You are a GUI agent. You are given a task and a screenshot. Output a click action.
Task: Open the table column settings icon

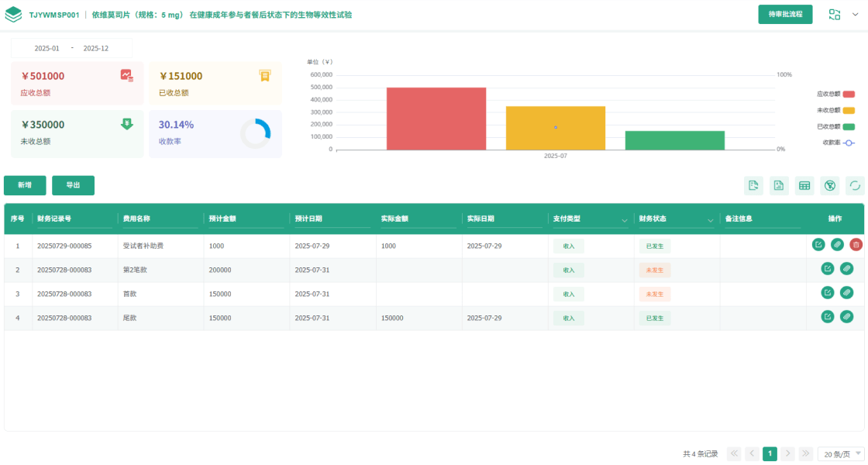point(804,185)
